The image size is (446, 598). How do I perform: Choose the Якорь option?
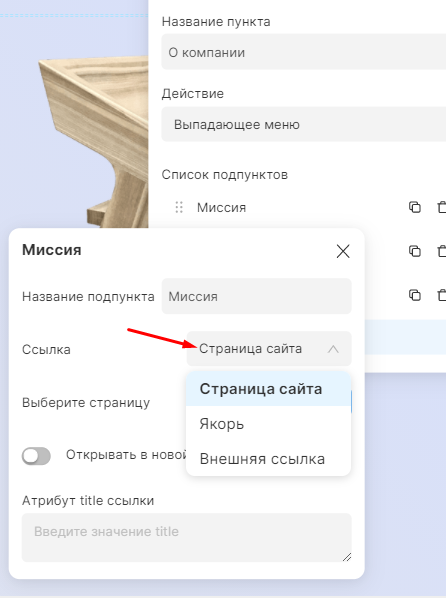268,424
